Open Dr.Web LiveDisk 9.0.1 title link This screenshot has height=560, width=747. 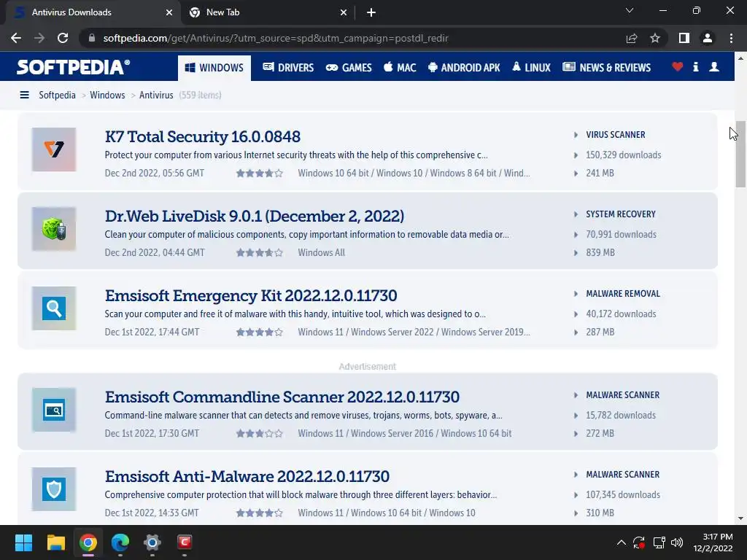[x=255, y=216]
